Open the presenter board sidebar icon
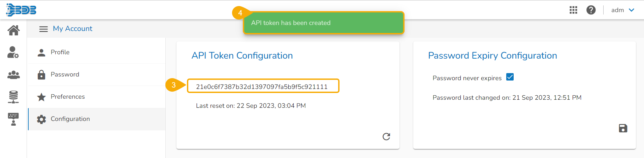The width and height of the screenshot is (644, 158). coord(13,119)
